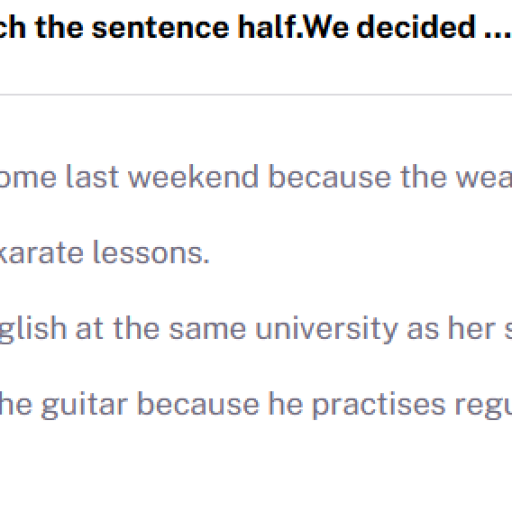The width and height of the screenshot is (512, 512).
Task: Click the question heading 'We decided ...'
Action: pos(256,28)
